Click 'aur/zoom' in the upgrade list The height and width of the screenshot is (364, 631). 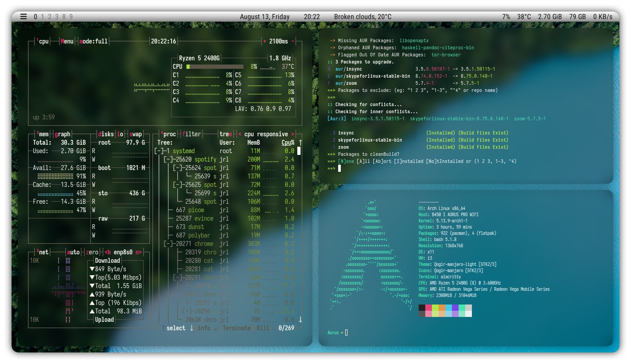(345, 83)
